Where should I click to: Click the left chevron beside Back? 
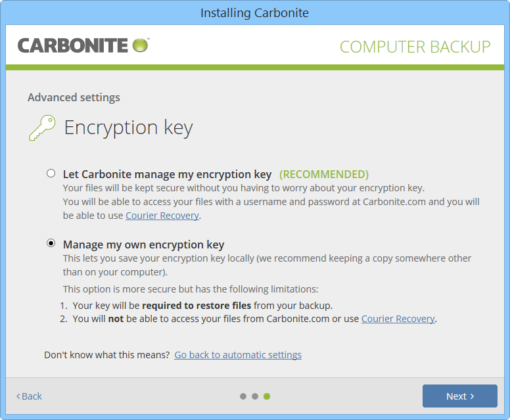[18, 396]
